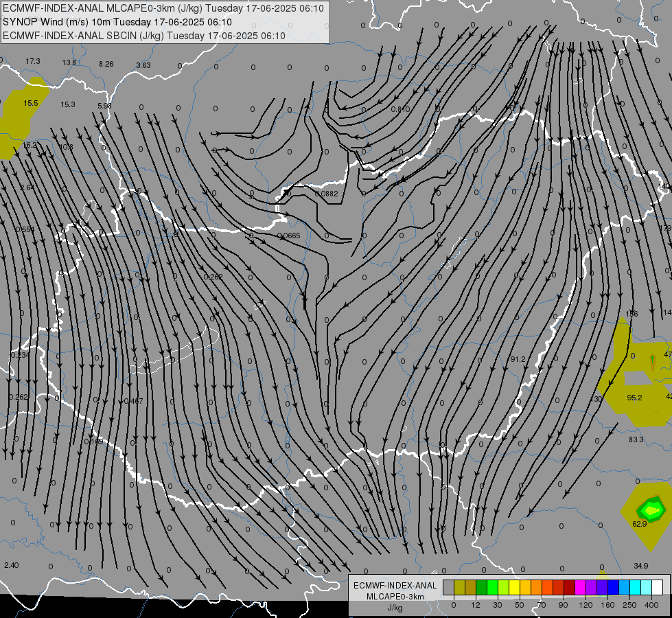Image resolution: width=672 pixels, height=618 pixels.
Task: Click the map value 2.64
Action: pyautogui.click(x=27, y=187)
